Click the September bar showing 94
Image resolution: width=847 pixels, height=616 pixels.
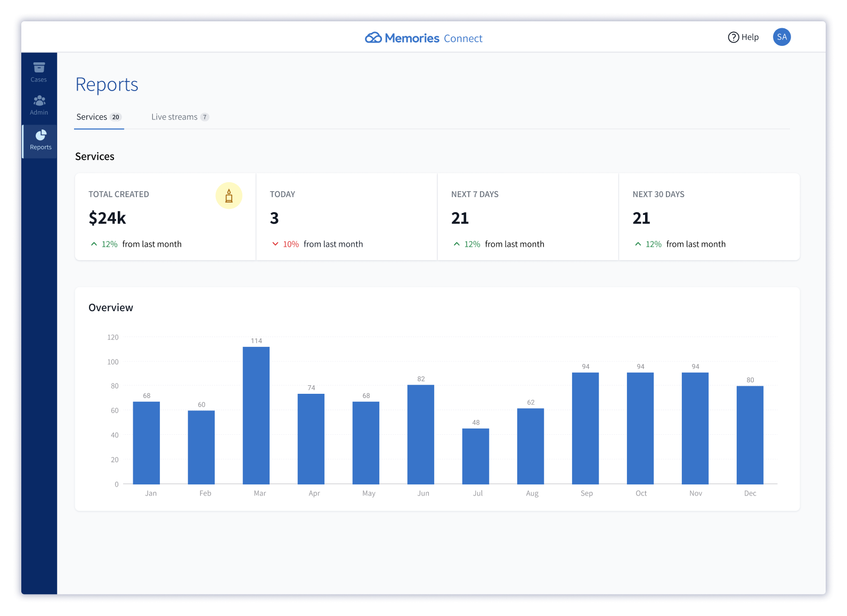tap(585, 428)
